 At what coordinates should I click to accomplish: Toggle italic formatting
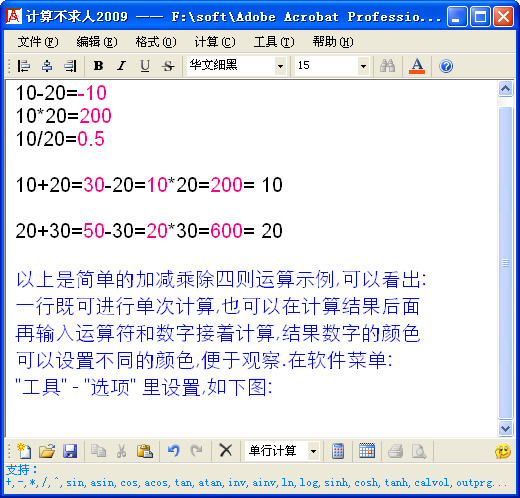(x=122, y=66)
